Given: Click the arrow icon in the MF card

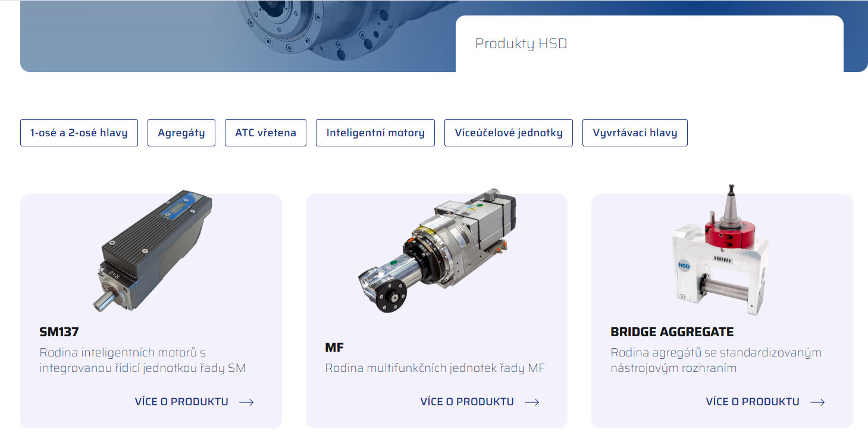Looking at the screenshot, I should click(x=532, y=402).
